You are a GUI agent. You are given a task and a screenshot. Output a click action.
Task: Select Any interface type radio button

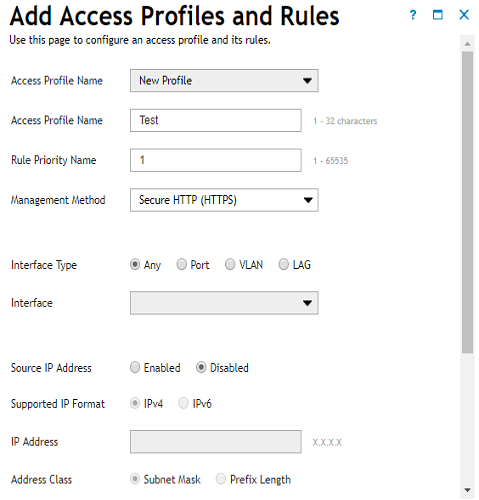click(x=135, y=265)
